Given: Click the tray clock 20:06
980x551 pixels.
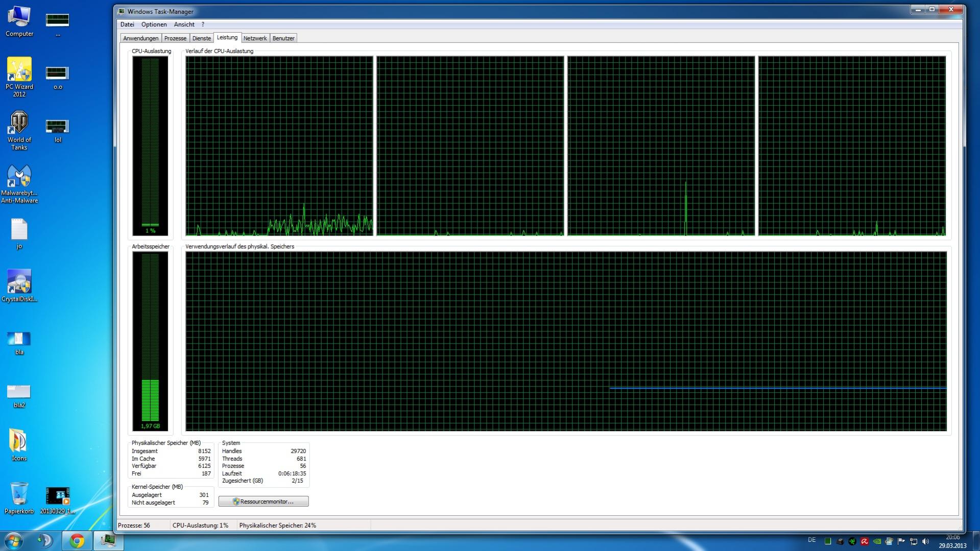Looking at the screenshot, I should 952,537.
